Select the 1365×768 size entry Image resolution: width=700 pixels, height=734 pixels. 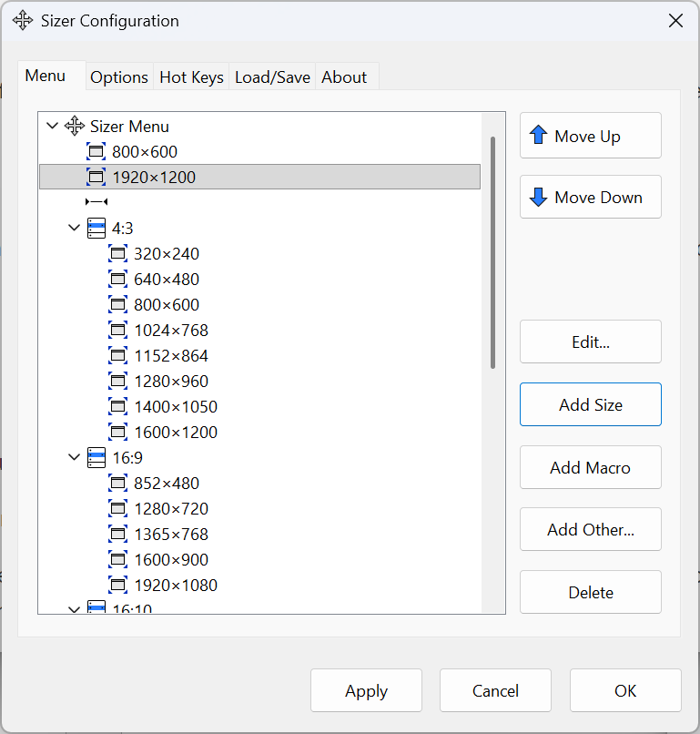coord(171,535)
